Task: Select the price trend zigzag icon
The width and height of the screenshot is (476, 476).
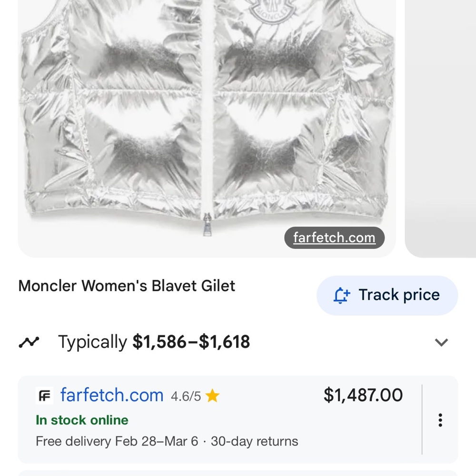Action: (28, 341)
